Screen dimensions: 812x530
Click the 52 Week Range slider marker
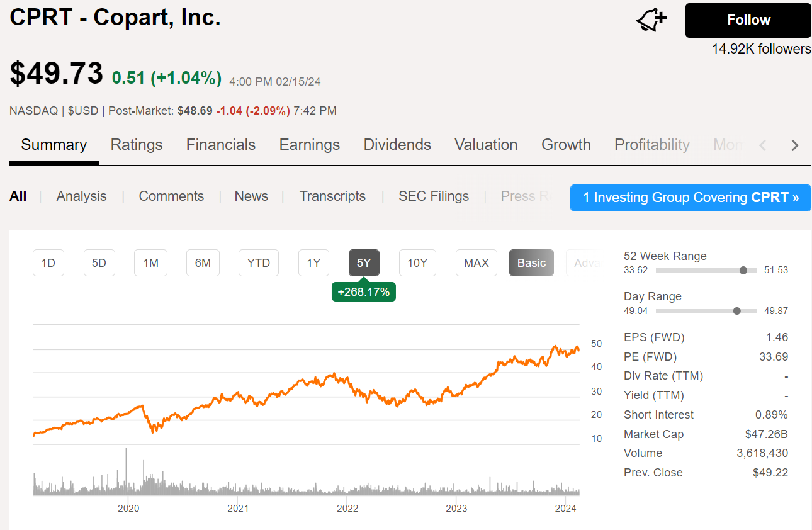(x=743, y=270)
